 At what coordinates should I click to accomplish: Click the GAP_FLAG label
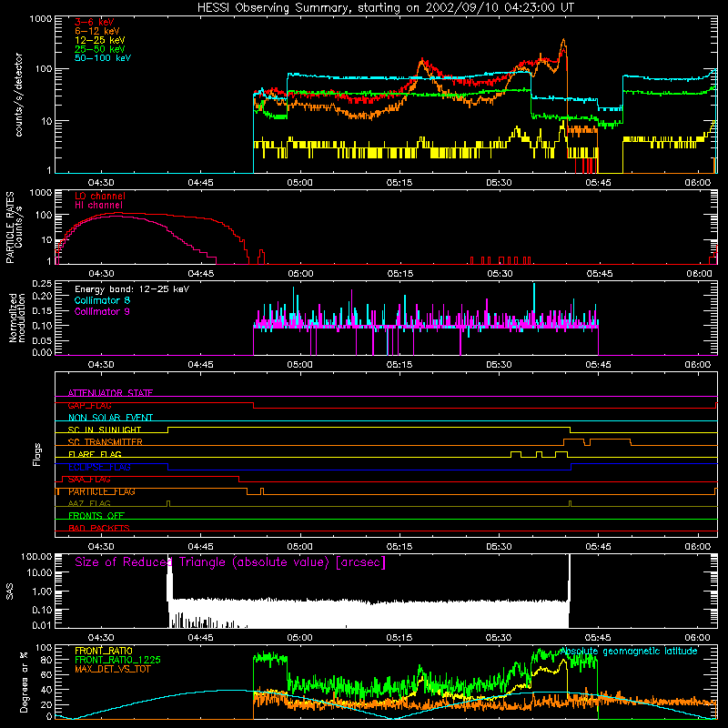[89, 405]
